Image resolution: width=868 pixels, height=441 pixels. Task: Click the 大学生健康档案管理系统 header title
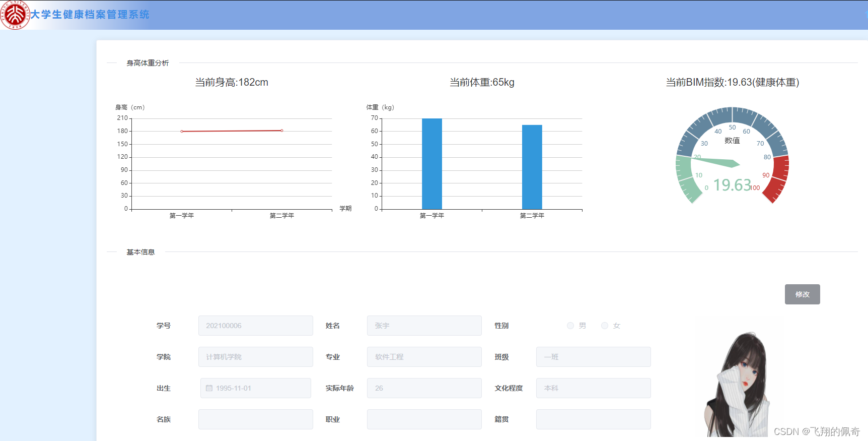(90, 15)
